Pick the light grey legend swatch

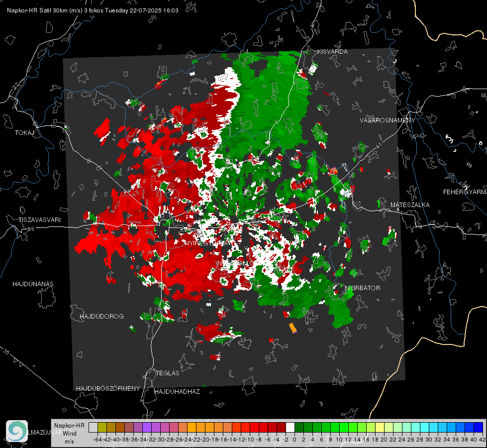pos(93,427)
